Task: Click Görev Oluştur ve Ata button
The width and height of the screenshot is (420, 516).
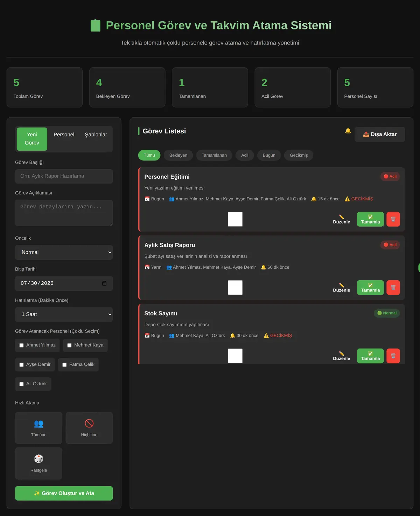Action: pyautogui.click(x=64, y=493)
